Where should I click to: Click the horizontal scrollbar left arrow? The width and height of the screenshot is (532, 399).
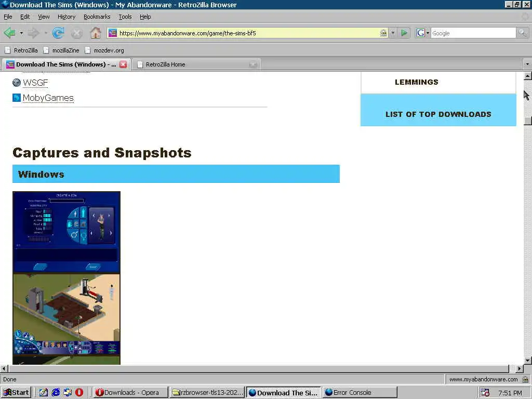coord(4,368)
